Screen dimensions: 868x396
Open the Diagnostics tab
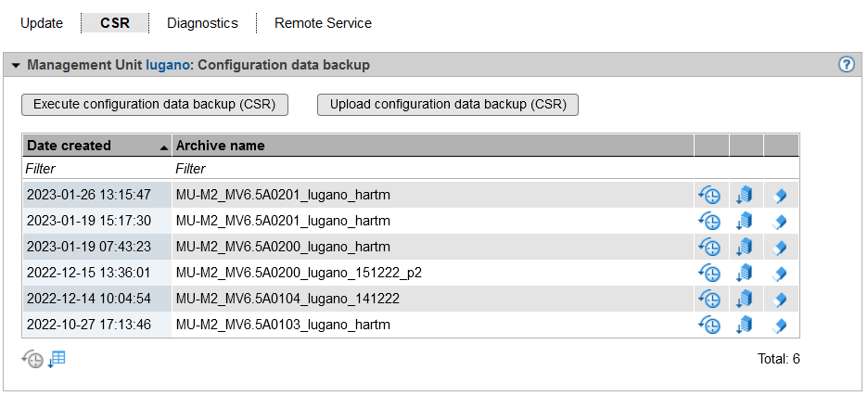coord(202,23)
